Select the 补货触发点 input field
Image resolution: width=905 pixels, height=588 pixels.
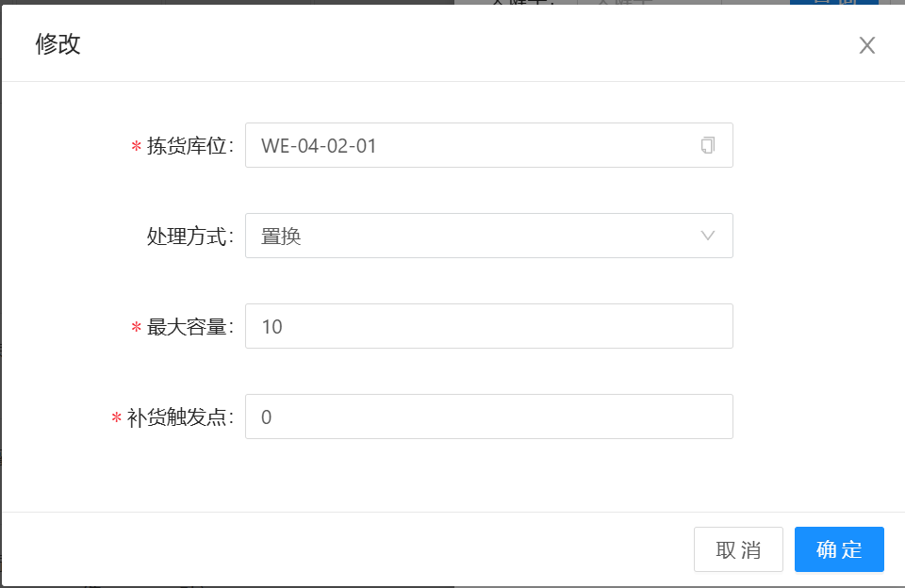[488, 416]
